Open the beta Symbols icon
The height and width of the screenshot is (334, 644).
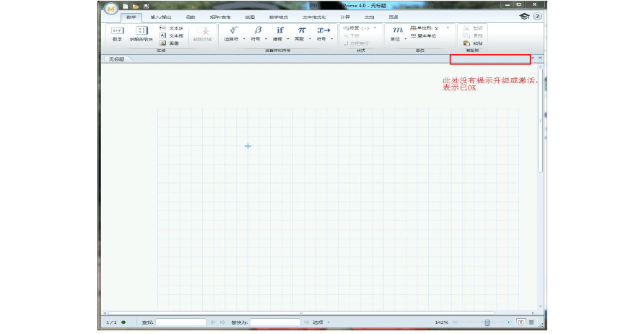click(258, 30)
